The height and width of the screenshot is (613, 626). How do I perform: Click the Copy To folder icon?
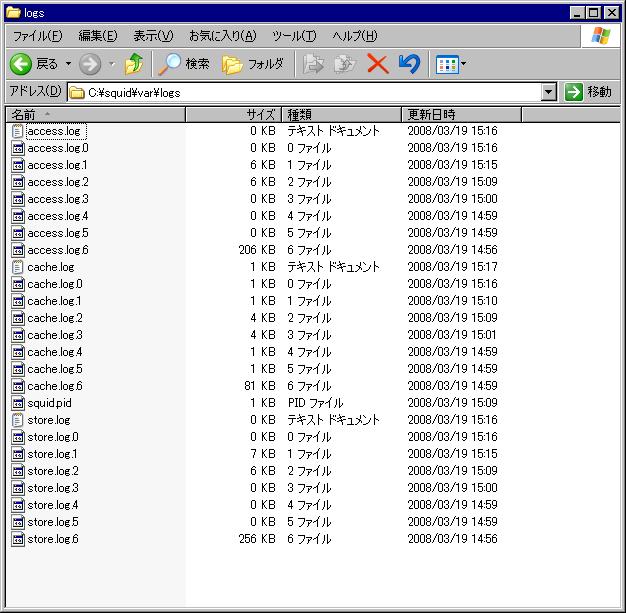[x=345, y=64]
